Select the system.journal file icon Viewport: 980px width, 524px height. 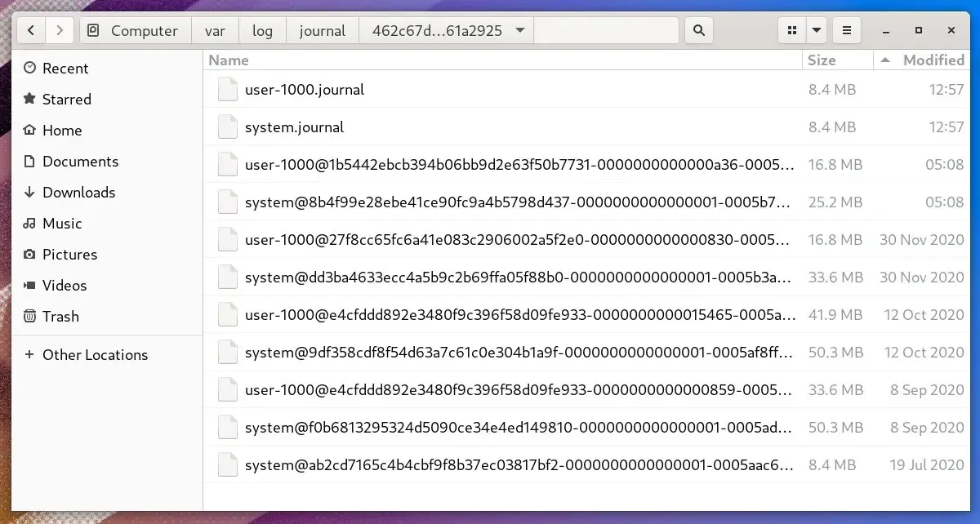click(x=228, y=127)
